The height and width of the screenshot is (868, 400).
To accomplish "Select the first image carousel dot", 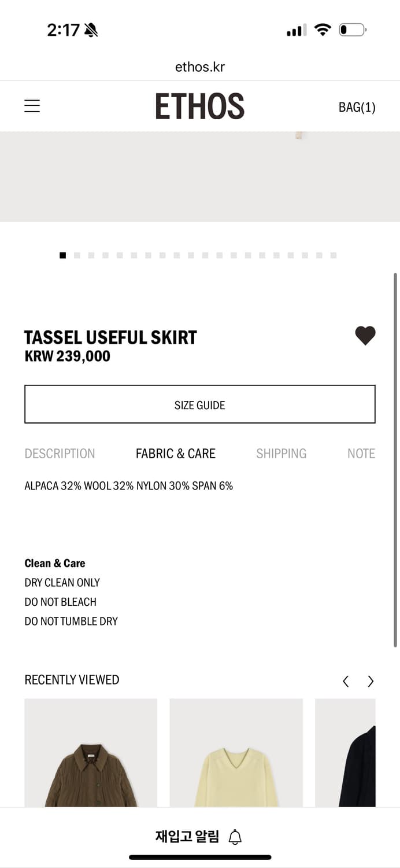I will point(62,255).
